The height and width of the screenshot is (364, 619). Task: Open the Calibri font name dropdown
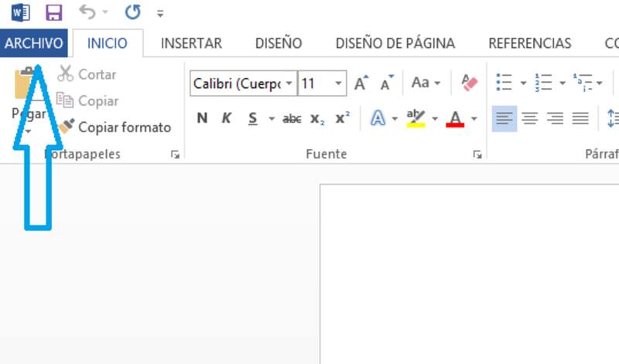[289, 83]
